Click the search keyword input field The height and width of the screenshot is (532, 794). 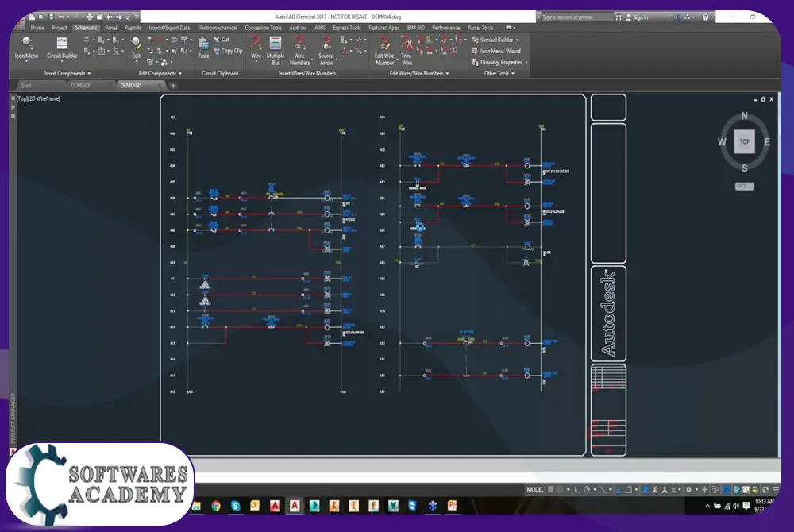pyautogui.click(x=576, y=17)
